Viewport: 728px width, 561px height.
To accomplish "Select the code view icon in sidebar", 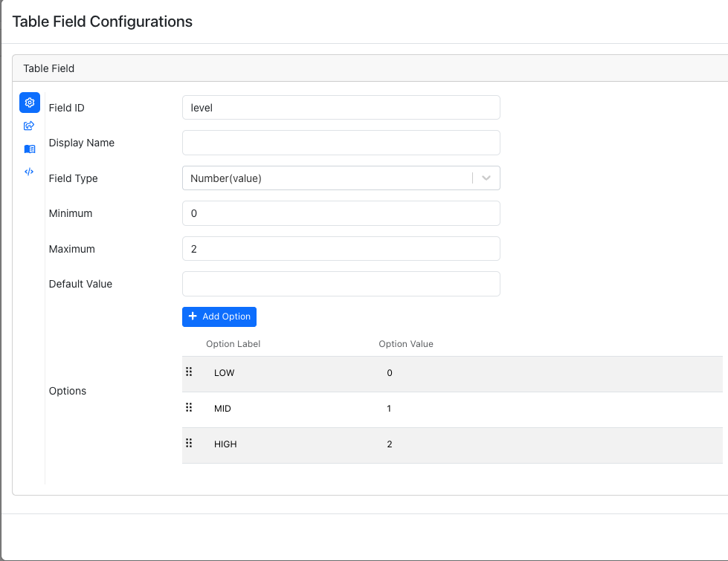I will pos(29,172).
